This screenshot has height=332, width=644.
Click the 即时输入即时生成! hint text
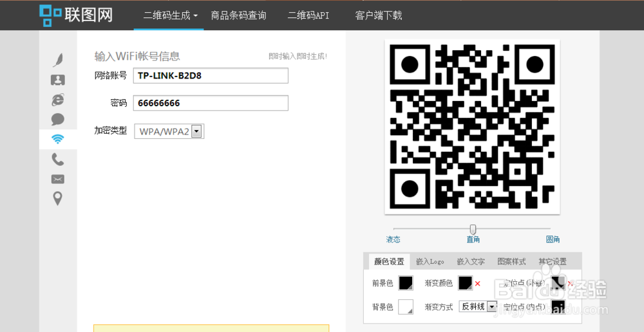point(298,56)
